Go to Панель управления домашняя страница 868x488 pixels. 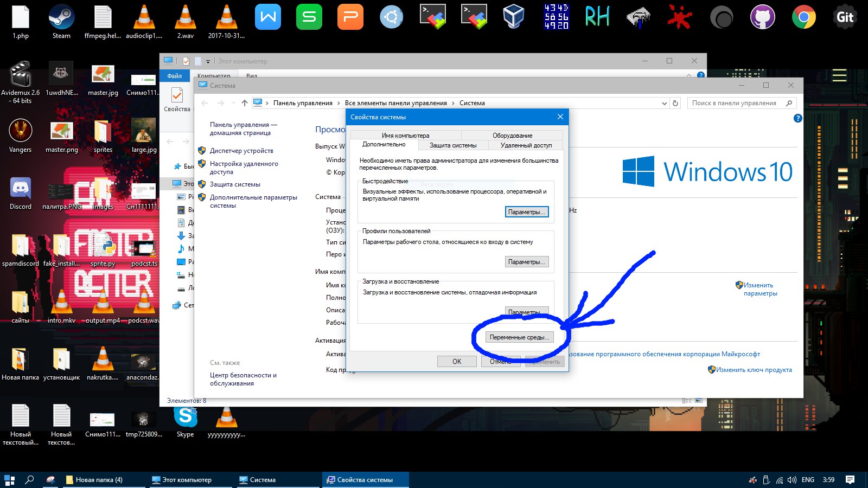[x=243, y=129]
